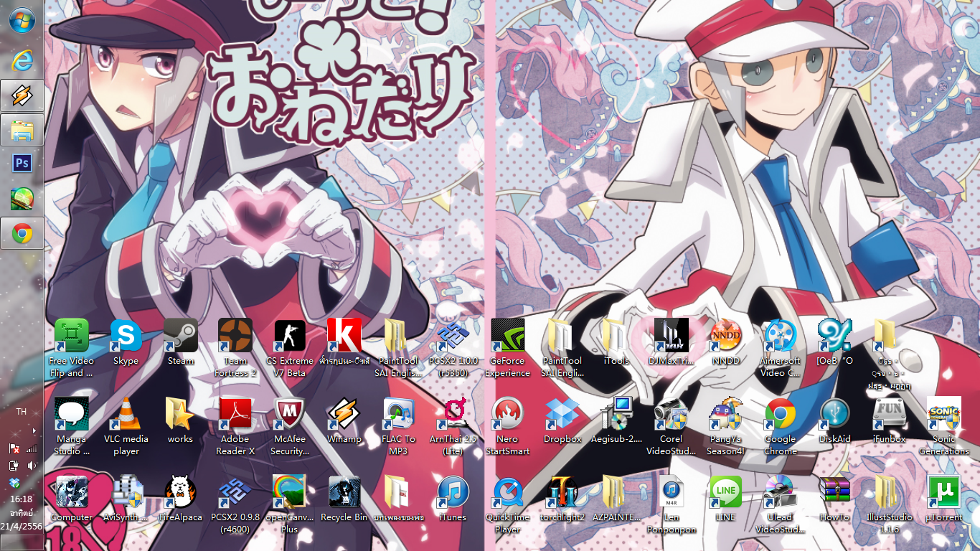This screenshot has width=980, height=551.
Task: Click the Dropbox tray icon
Action: pyautogui.click(x=14, y=483)
